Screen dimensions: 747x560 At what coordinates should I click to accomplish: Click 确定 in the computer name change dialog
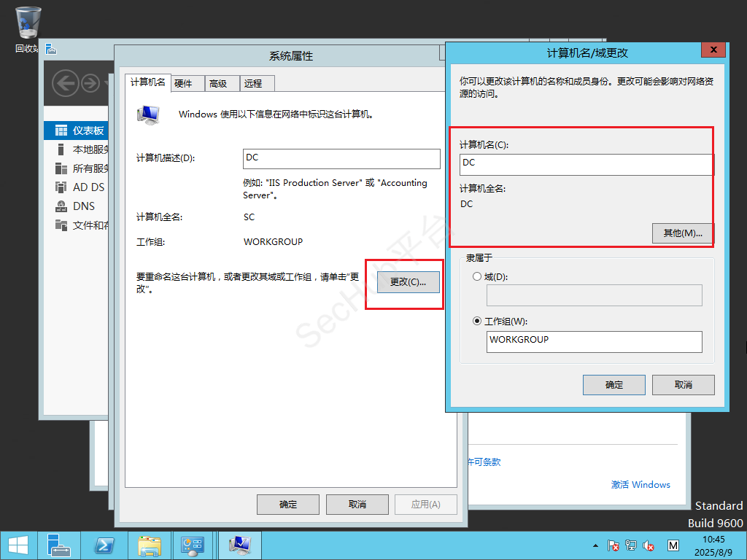click(614, 385)
